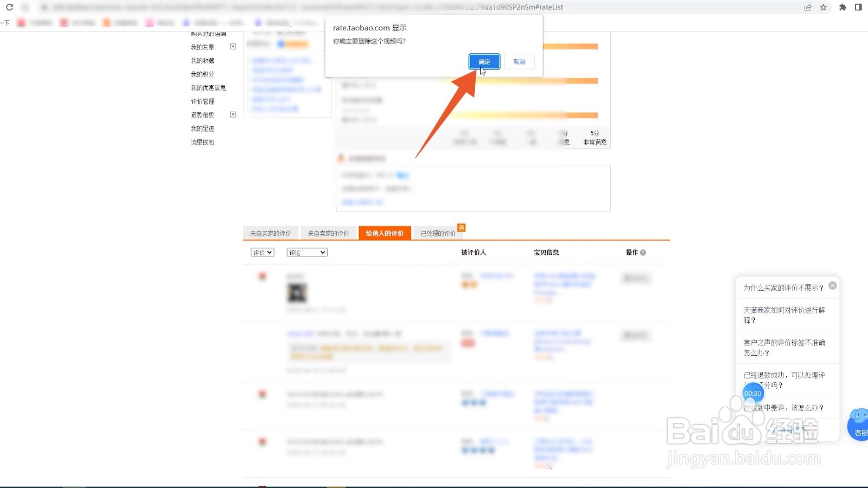Confirm deletion with the 确定 button
868x488 pixels.
[x=484, y=62]
